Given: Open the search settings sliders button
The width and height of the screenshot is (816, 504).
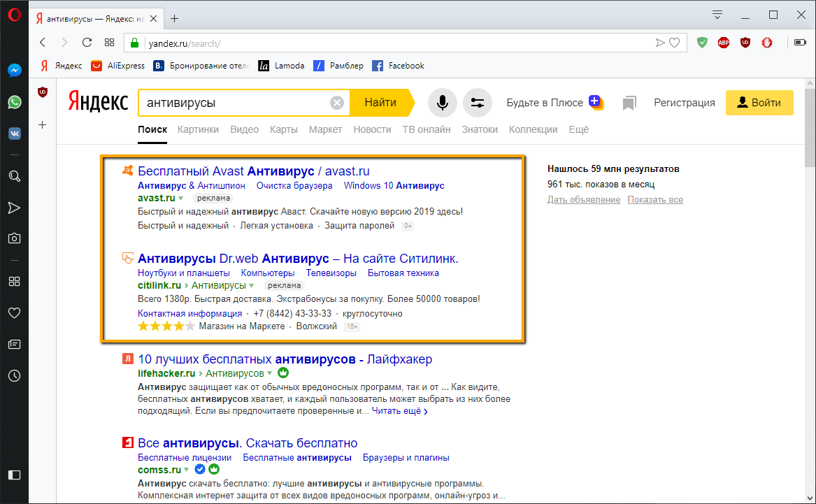Looking at the screenshot, I should (x=477, y=103).
